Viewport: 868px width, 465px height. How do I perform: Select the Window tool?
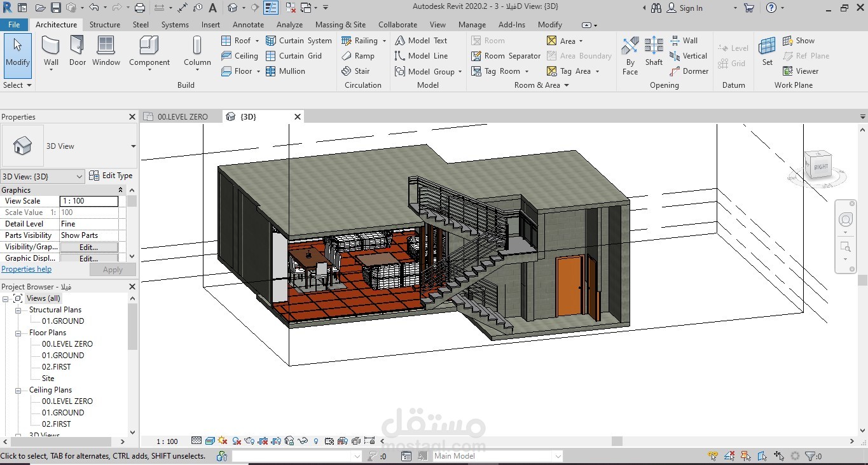(x=106, y=52)
